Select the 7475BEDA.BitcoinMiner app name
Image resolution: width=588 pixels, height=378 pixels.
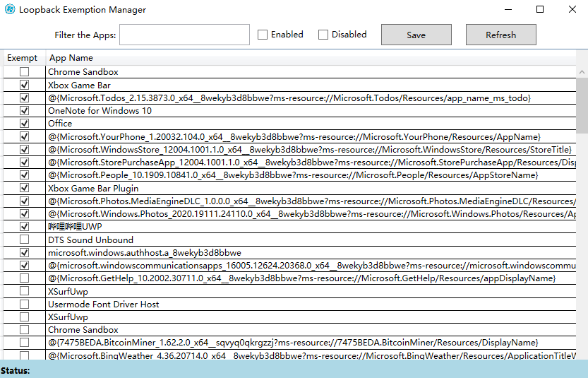pyautogui.click(x=293, y=343)
